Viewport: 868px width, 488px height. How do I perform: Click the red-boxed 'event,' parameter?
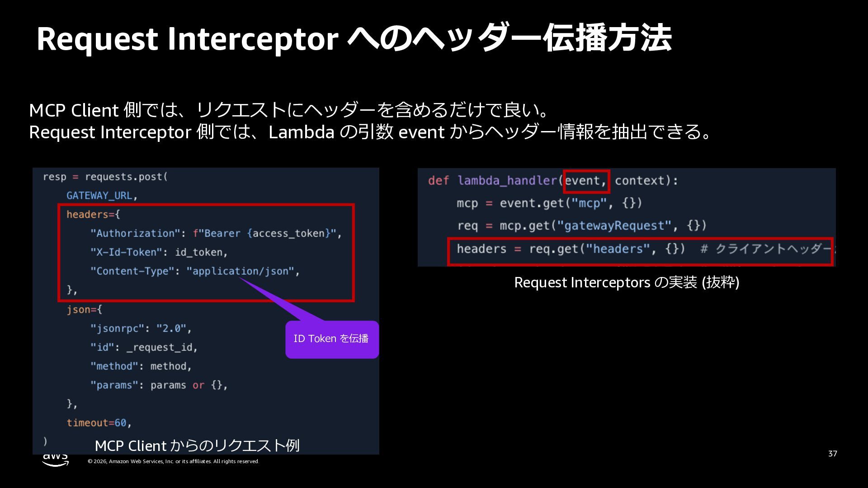click(586, 181)
